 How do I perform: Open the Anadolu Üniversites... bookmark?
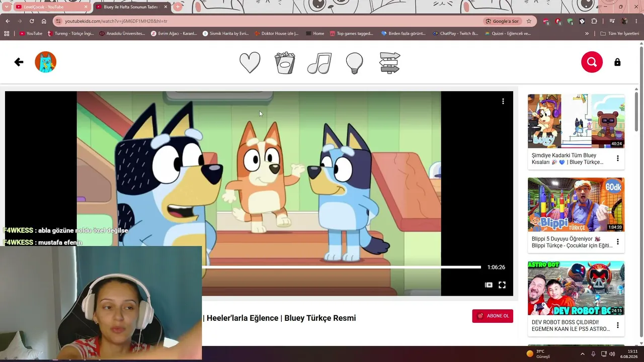(x=122, y=34)
